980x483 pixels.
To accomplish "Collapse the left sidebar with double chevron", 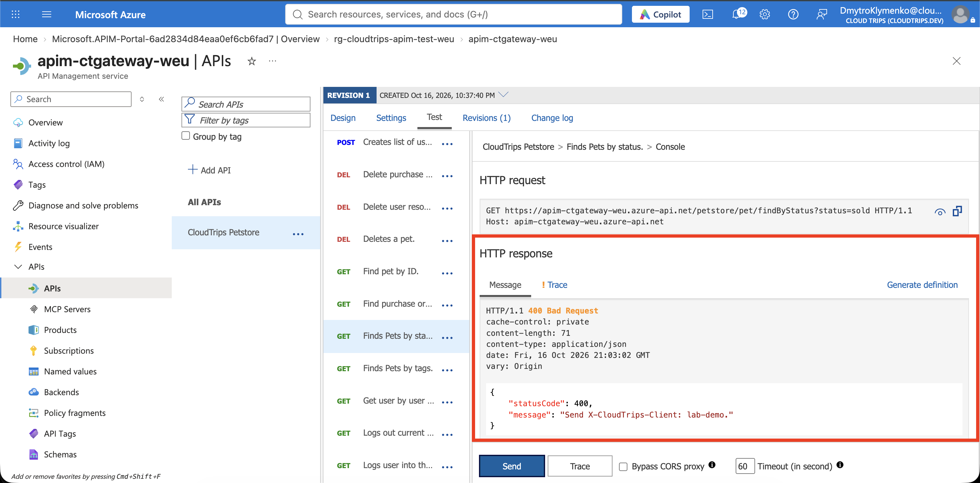I will coord(161,99).
